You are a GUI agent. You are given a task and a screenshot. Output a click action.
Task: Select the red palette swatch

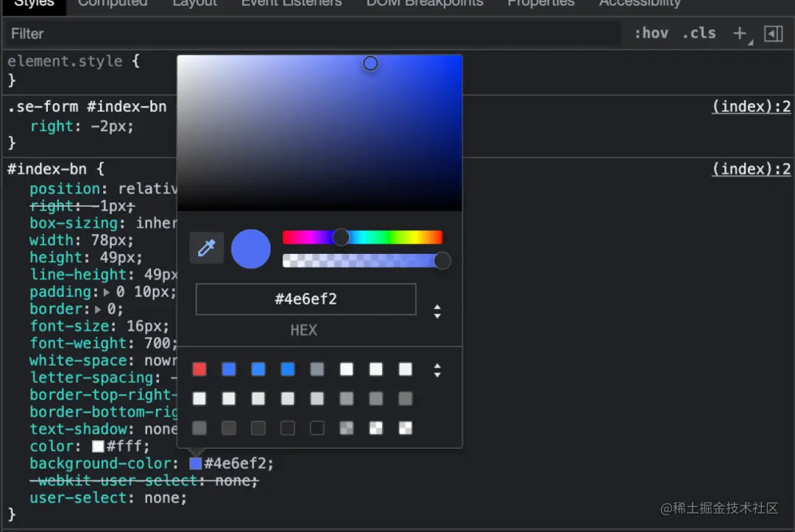199,369
